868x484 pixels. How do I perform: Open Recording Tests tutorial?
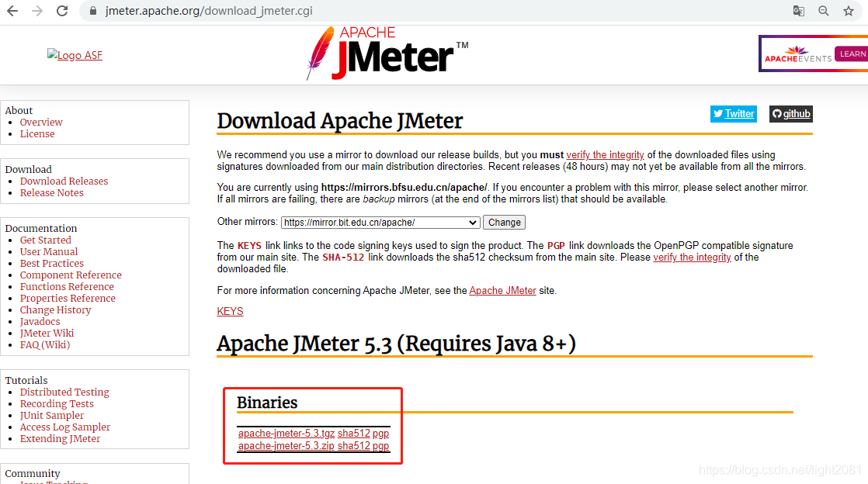click(57, 404)
